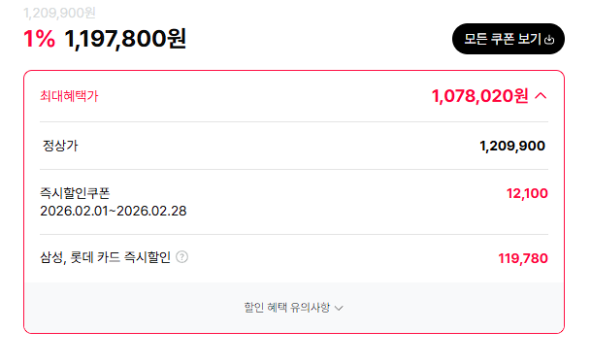Image resolution: width=591 pixels, height=364 pixels.
Task: Collapse the 최대혜택가 section with the up chevron
Action: pos(541,96)
